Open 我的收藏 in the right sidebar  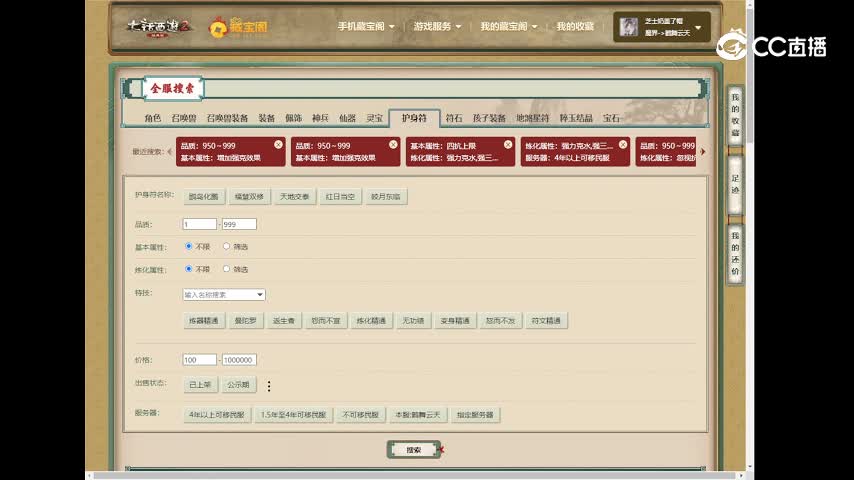(735, 115)
